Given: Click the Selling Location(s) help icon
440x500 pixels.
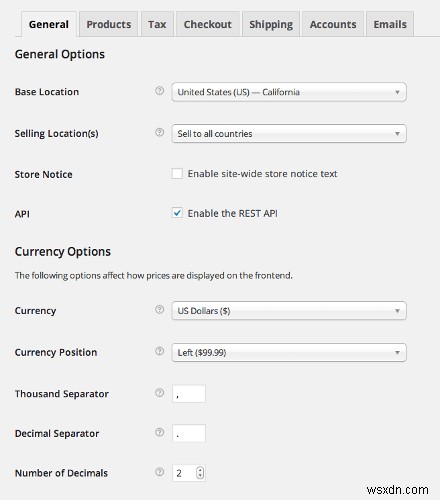Looking at the screenshot, I should pyautogui.click(x=160, y=132).
